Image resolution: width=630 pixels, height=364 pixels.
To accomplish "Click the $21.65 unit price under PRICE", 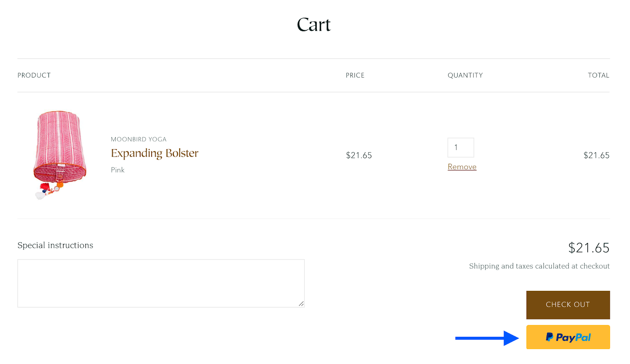I will point(359,155).
